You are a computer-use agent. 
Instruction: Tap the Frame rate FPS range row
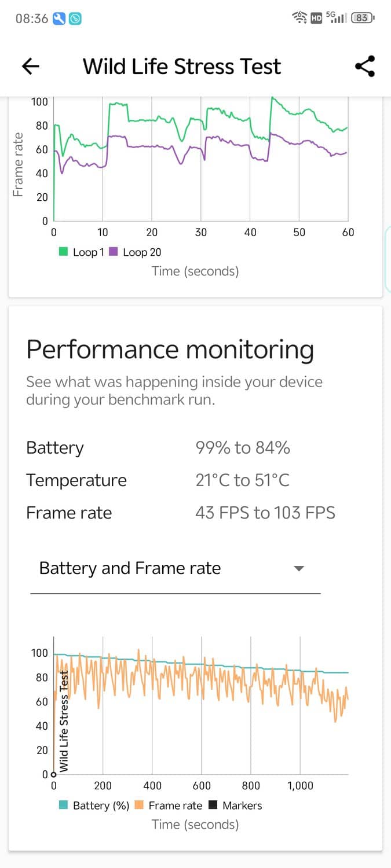click(x=265, y=513)
